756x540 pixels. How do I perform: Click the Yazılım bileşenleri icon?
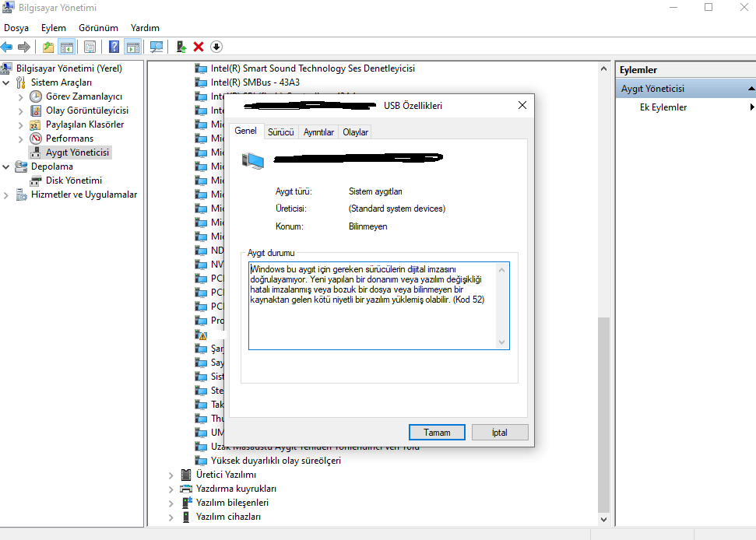(187, 503)
